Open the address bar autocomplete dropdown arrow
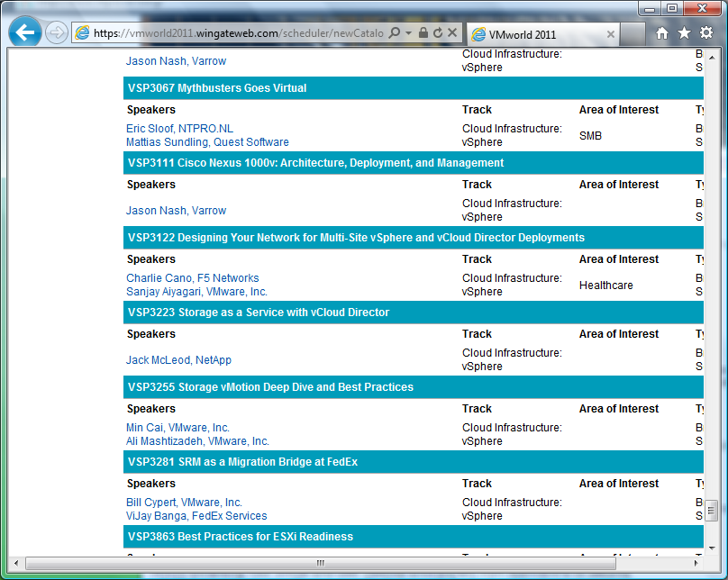The height and width of the screenshot is (580, 728). pos(408,33)
